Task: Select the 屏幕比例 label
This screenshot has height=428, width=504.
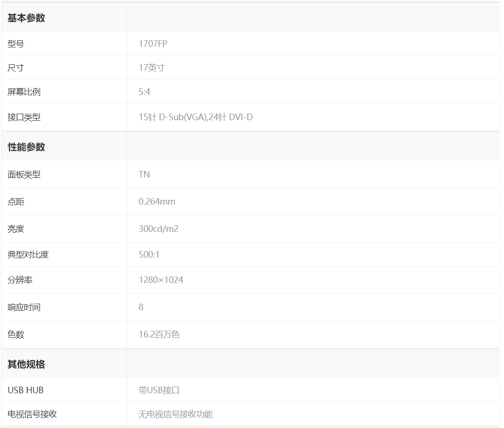Action: [x=24, y=92]
